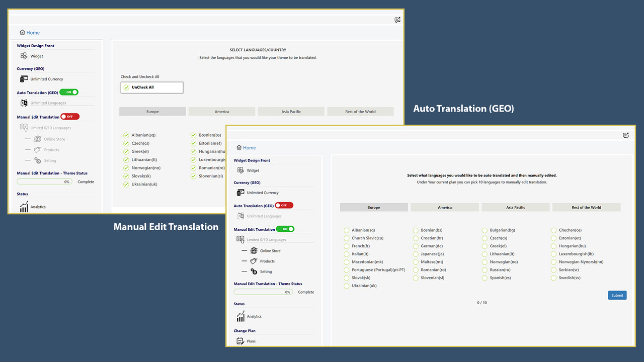This screenshot has width=644, height=362.
Task: Uncheck the Albanian(sq) language checkbox
Action: click(x=125, y=135)
